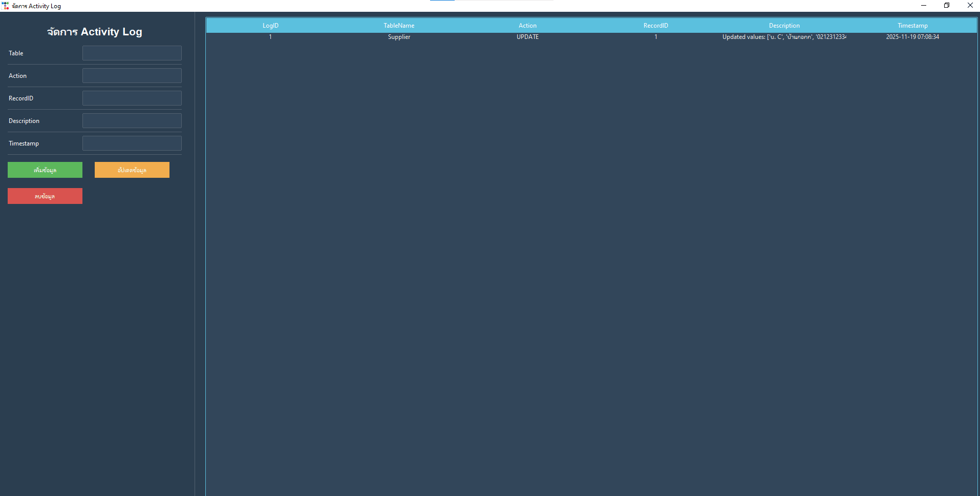Click the green เพิ่มข้อมูล add button
The width and height of the screenshot is (980, 496).
(45, 170)
